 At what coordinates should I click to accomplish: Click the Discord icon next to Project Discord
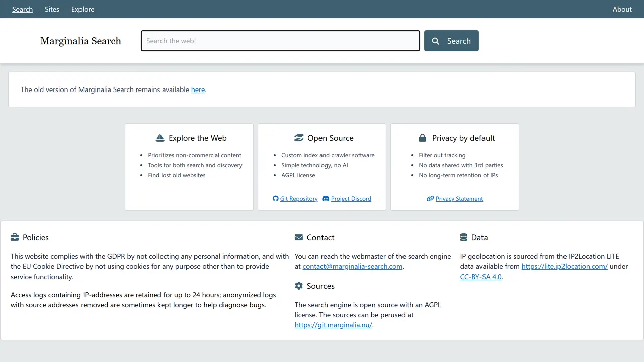[326, 199]
